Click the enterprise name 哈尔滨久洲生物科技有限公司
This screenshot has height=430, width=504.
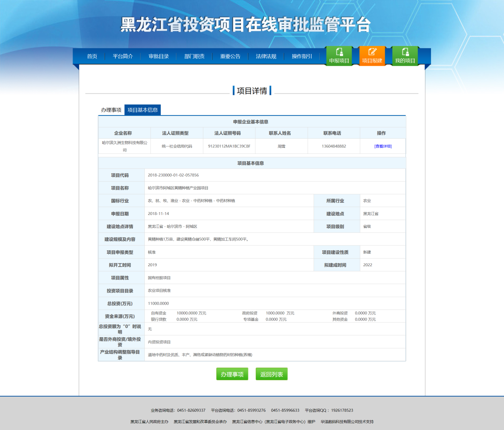(124, 146)
